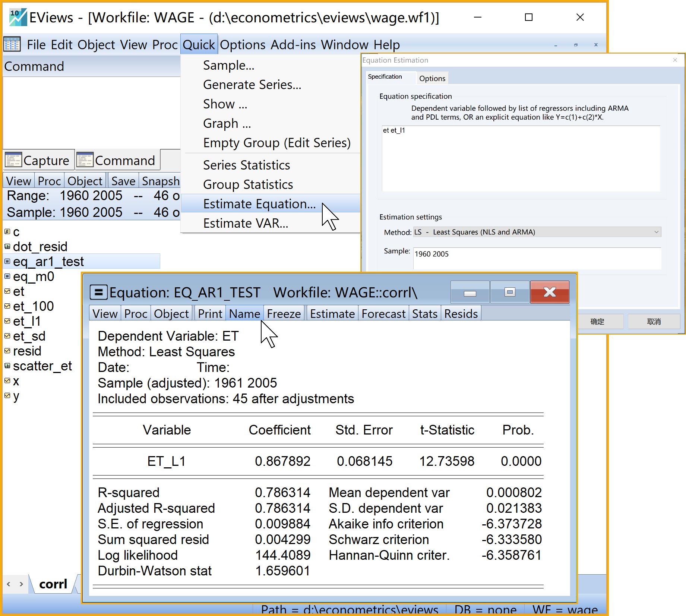Click the Equation window title icon

click(99, 293)
